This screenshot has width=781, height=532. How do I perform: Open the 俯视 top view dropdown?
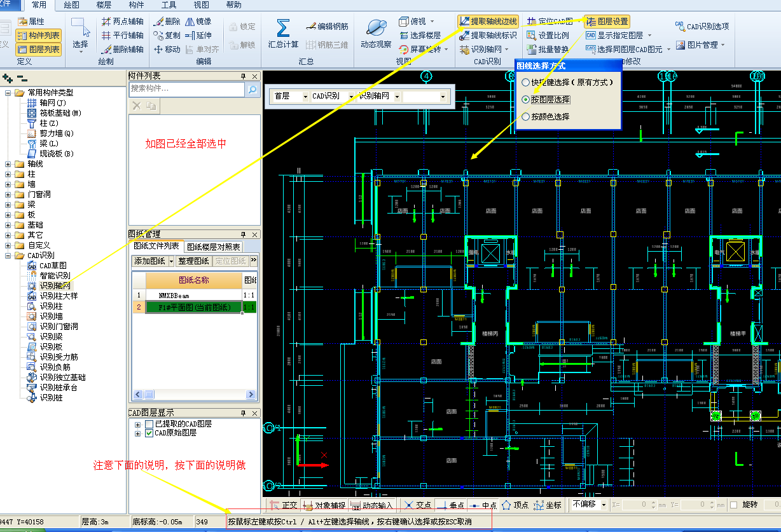coord(432,22)
